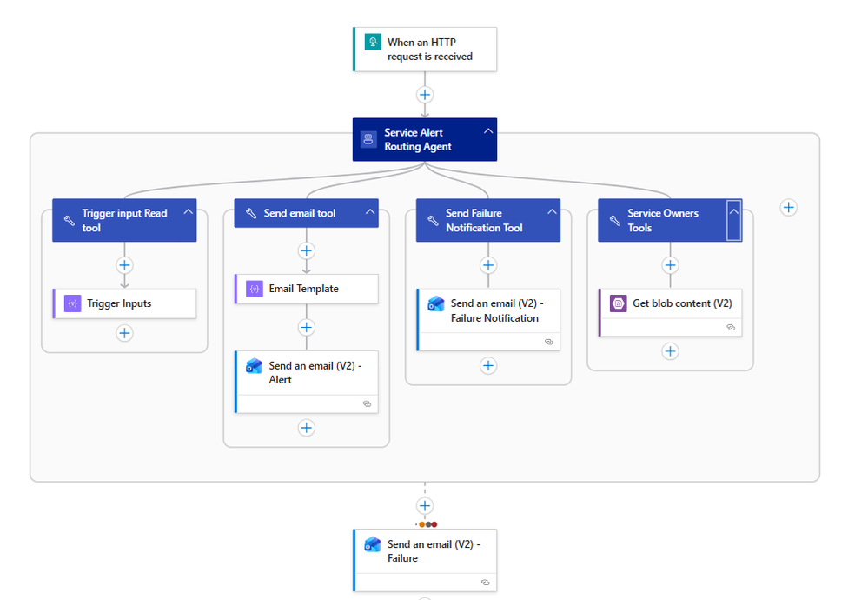Add an action above the Failure Notification email
Viewport: 868px width, 600px height.
(x=488, y=265)
